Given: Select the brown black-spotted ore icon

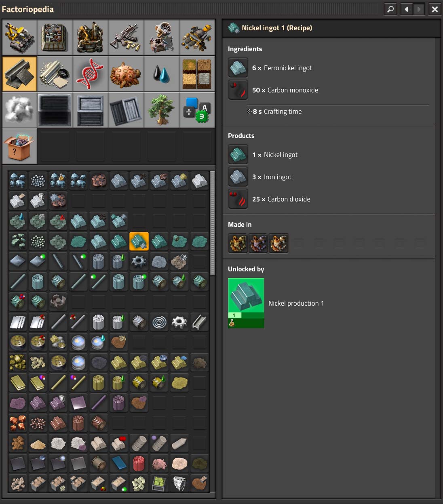Looking at the screenshot, I should (99, 181).
